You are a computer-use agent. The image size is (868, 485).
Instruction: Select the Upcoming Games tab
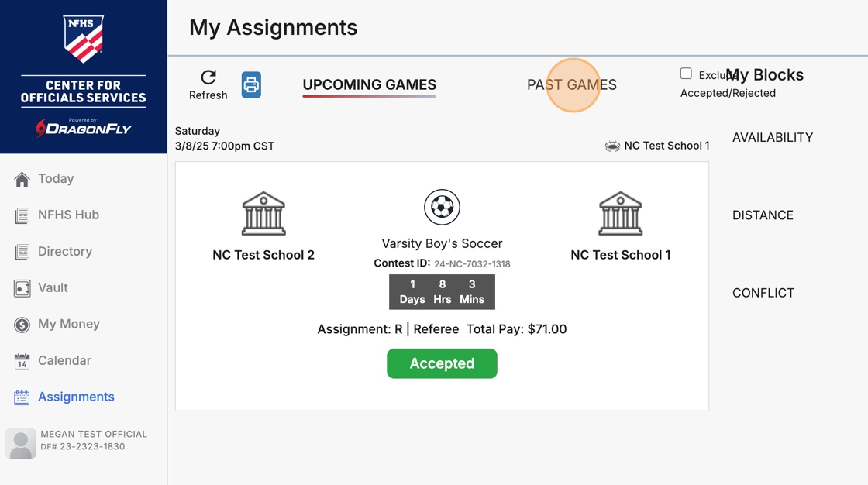[370, 84]
